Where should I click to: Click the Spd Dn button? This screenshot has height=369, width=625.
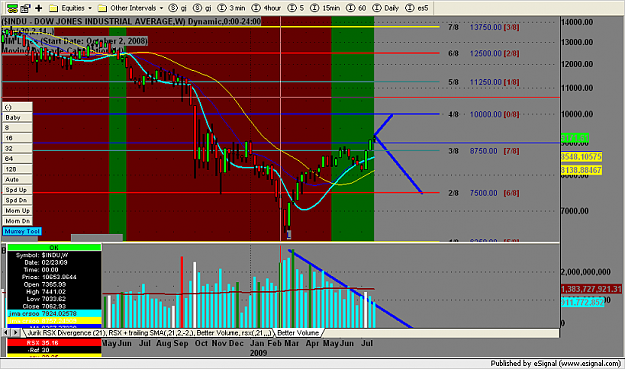pos(17,200)
